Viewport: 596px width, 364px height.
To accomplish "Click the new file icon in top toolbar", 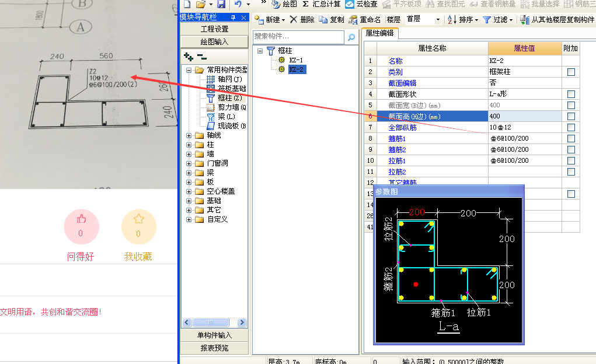I will tap(187, 4).
